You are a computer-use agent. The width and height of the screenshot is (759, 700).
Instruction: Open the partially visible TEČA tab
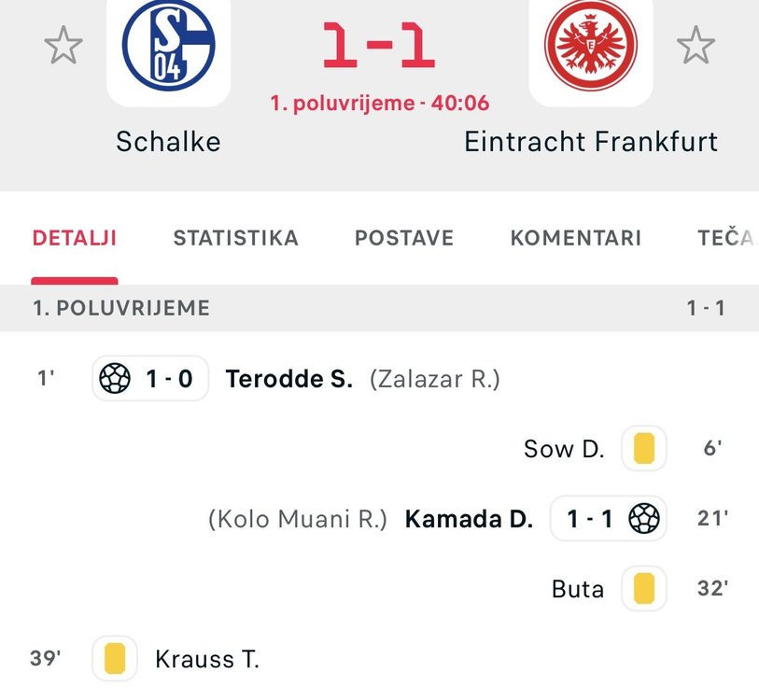pos(726,238)
